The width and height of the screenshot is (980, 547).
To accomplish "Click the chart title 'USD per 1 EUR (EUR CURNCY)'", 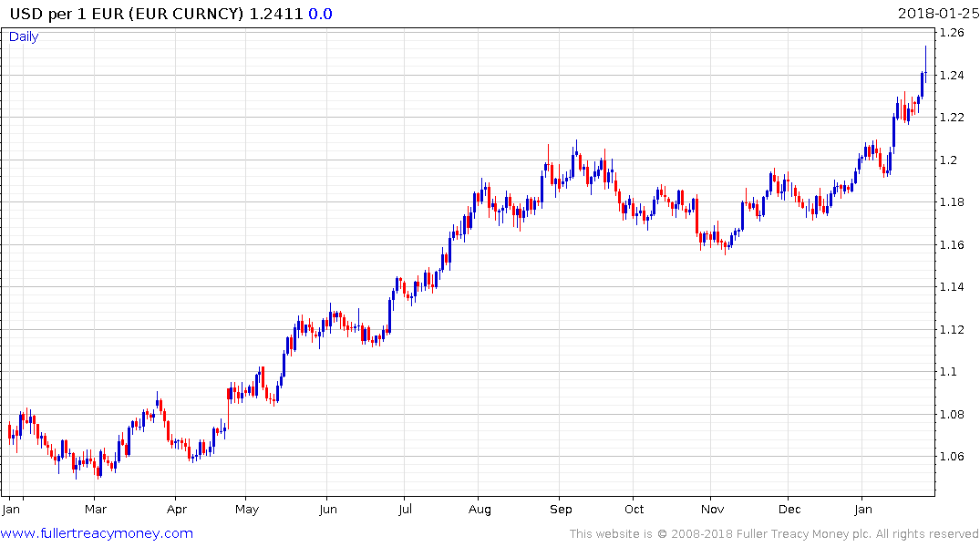I will coord(126,14).
